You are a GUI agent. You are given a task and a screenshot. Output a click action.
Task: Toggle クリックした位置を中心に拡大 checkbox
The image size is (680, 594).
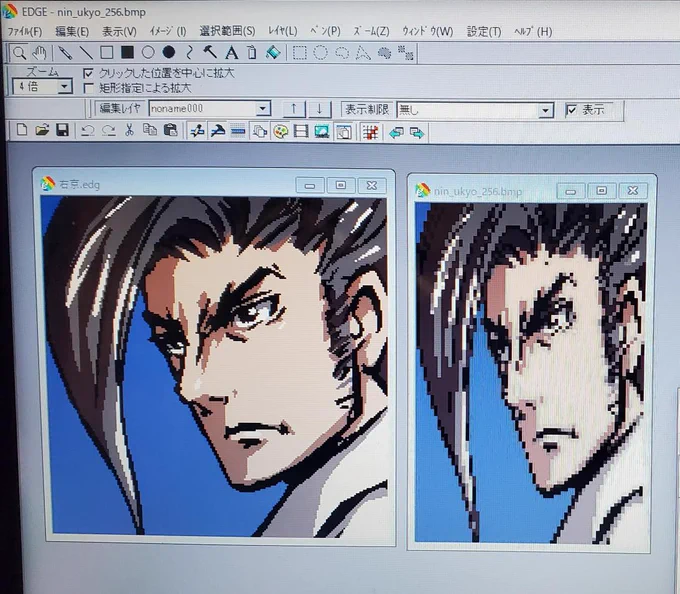click(88, 73)
